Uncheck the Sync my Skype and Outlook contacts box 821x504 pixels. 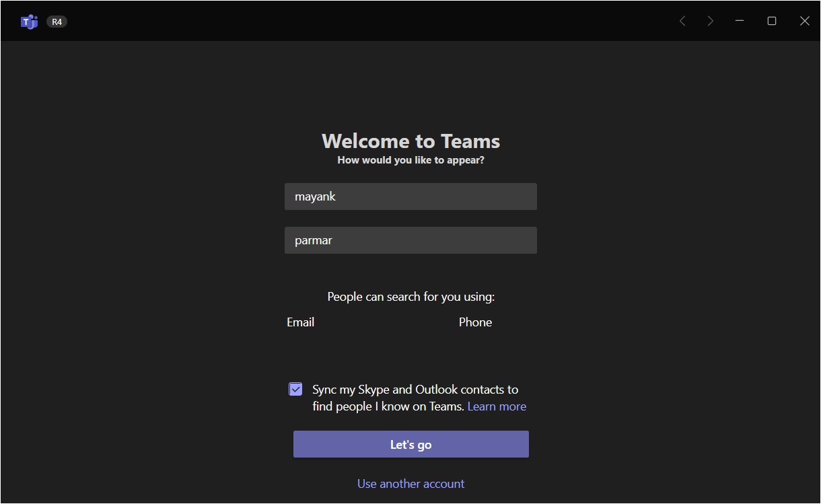click(295, 389)
